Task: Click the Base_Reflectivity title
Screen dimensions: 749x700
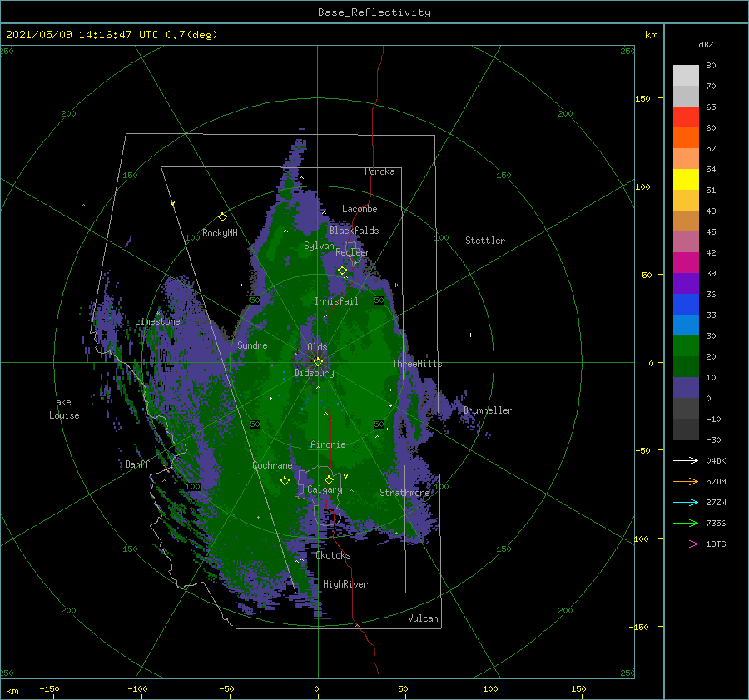Action: coord(374,12)
